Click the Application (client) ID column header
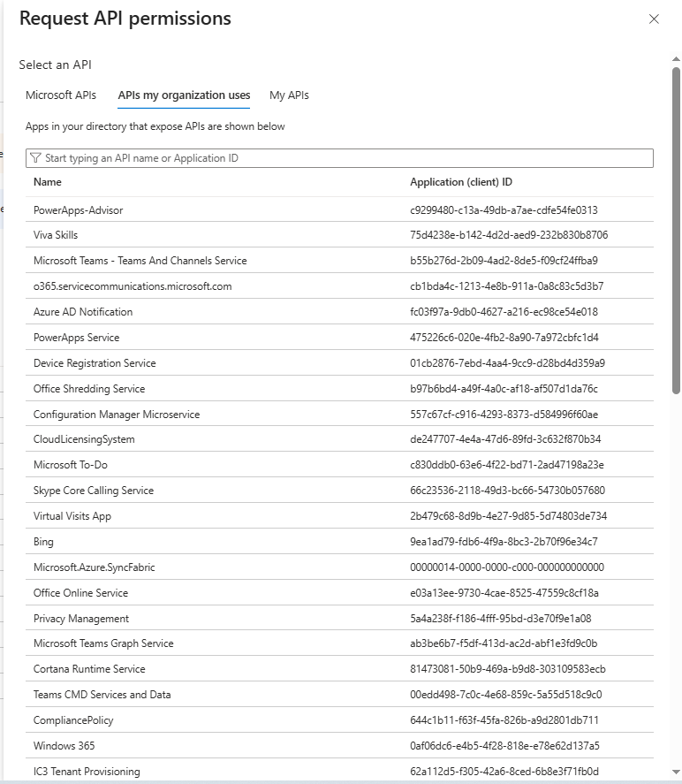Screen dimensions: 682x784 click(x=460, y=182)
